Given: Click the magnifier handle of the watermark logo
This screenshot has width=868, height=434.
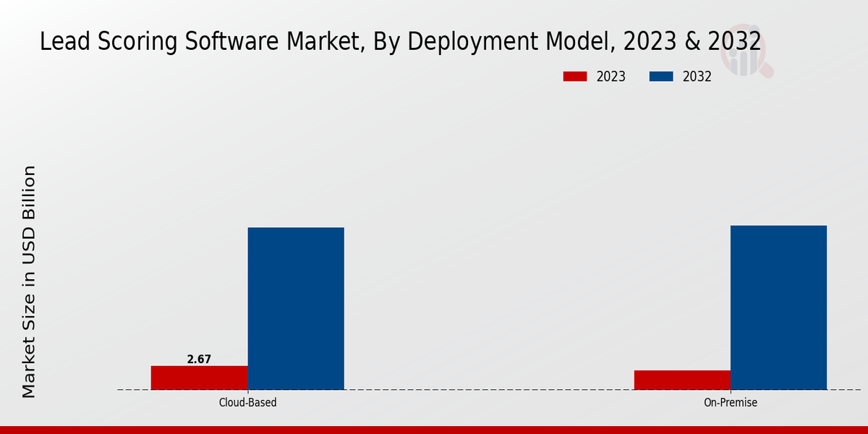Looking at the screenshot, I should pos(767,71).
